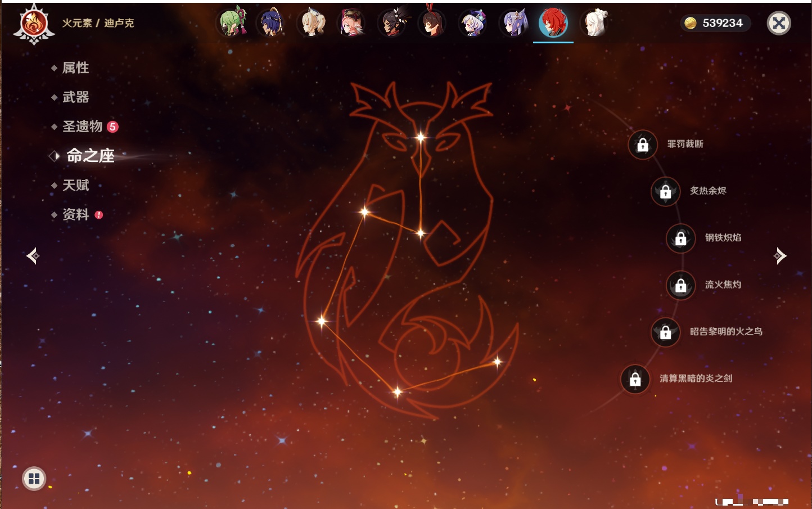Open the locked 罪罚裁断 constellation node
This screenshot has width=812, height=509.
click(643, 145)
